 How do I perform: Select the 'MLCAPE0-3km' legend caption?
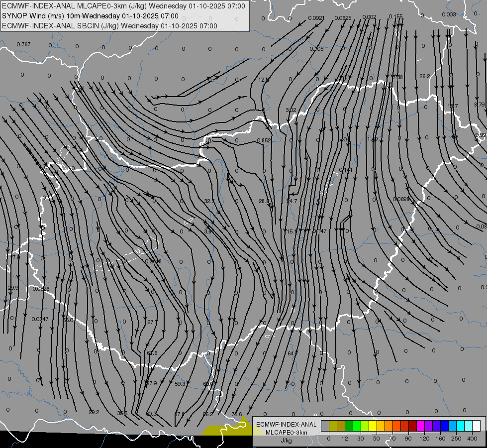pyautogui.click(x=286, y=433)
